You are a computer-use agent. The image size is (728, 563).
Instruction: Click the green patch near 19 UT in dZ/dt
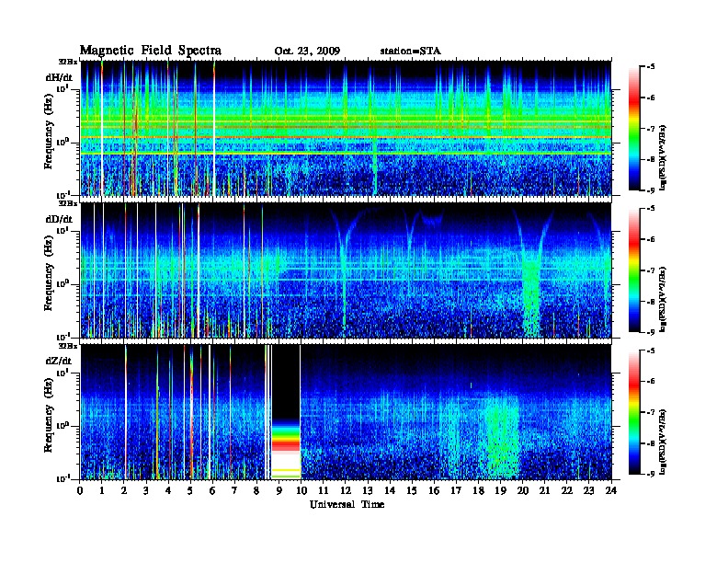502,437
